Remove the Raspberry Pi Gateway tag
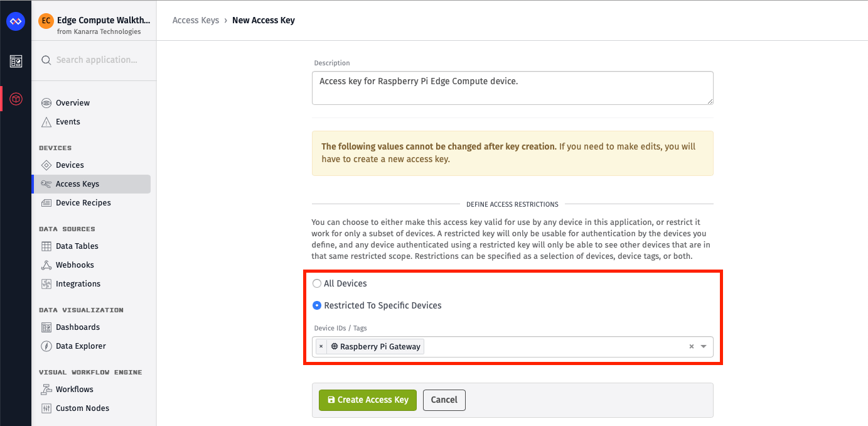 321,347
